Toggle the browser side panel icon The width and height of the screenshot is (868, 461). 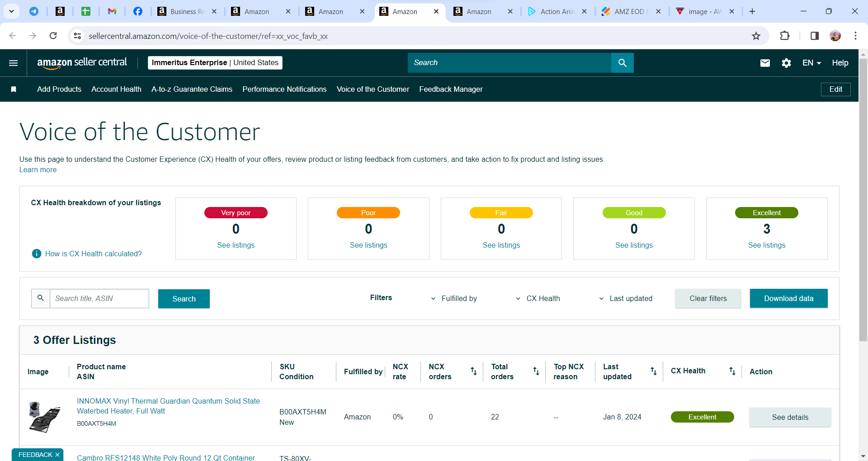(814, 36)
